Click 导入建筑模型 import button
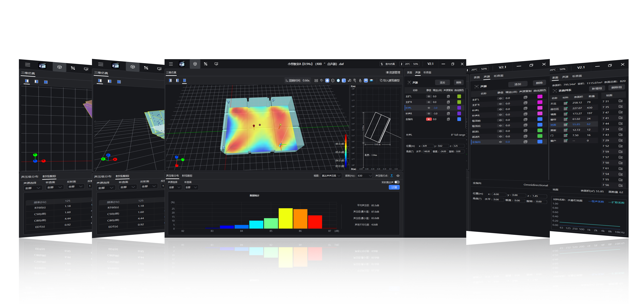Image resolution: width=644 pixels, height=304 pixels. (390, 80)
